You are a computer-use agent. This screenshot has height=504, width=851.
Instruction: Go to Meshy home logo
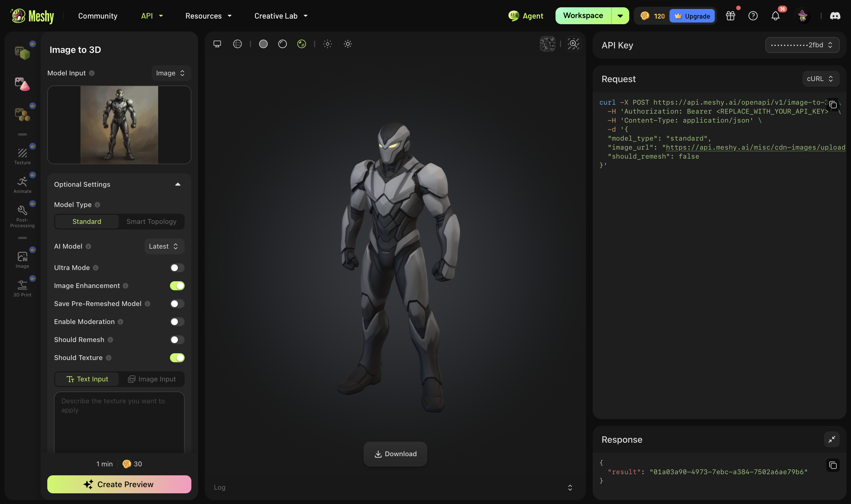(32, 16)
